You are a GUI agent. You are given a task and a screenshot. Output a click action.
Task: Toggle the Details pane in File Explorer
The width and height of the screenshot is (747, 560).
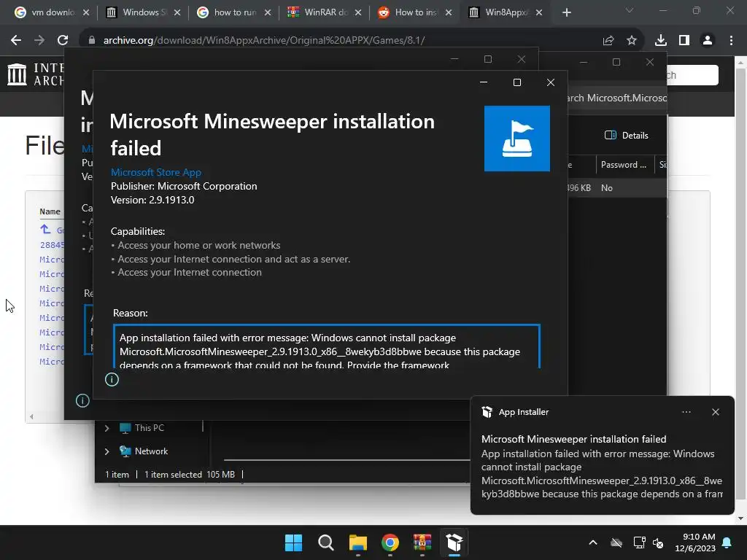coord(626,135)
